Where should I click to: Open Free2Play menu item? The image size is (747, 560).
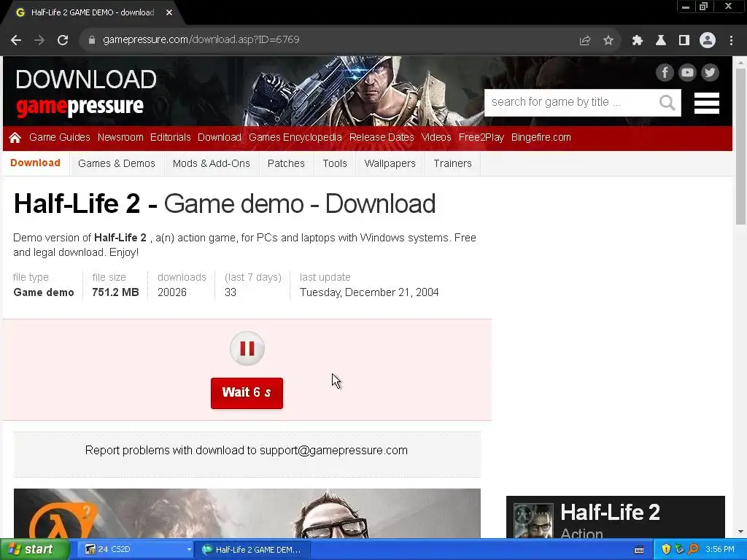481,137
